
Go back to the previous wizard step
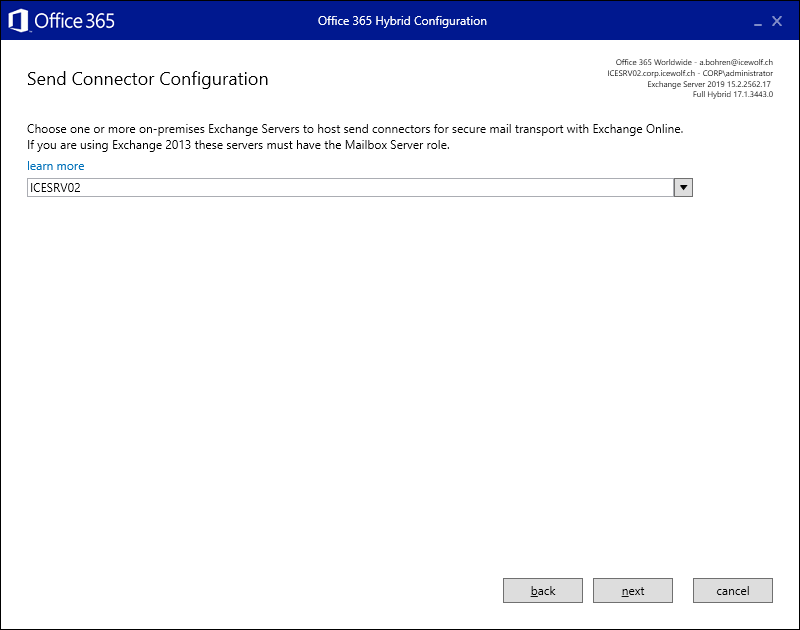543,591
